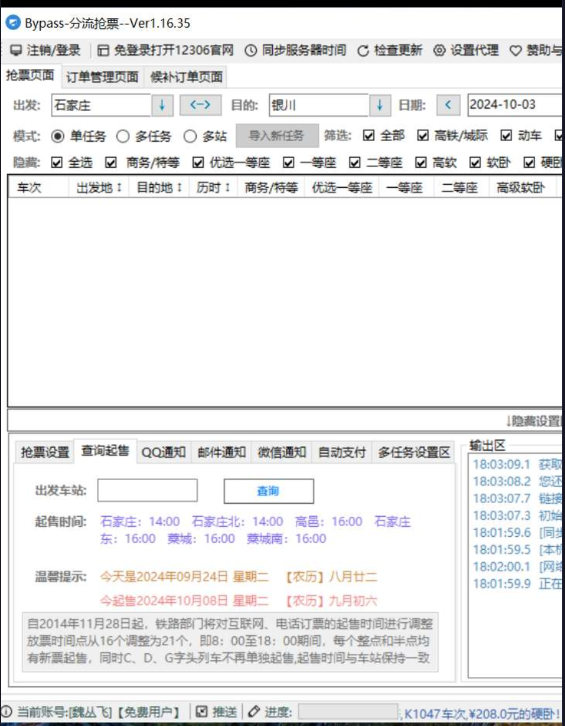Click the 检查更新 refresh icon
Image resolution: width=565 pixels, height=726 pixels.
363,50
